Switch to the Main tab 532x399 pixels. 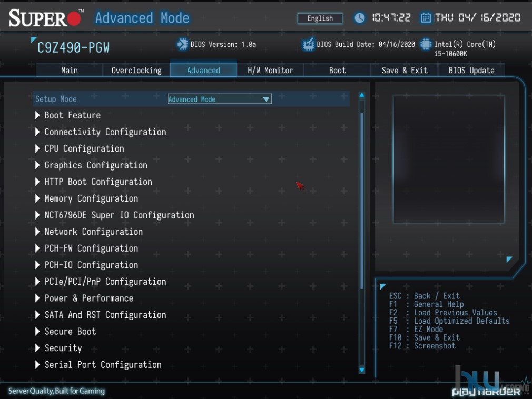[70, 70]
